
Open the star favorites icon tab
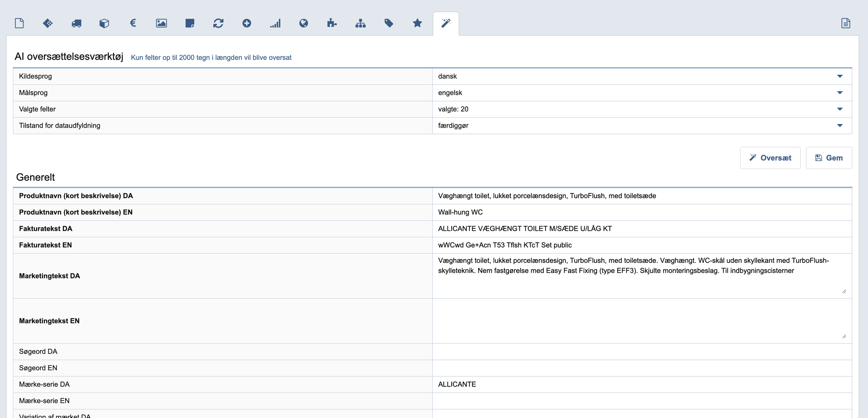coord(417,23)
